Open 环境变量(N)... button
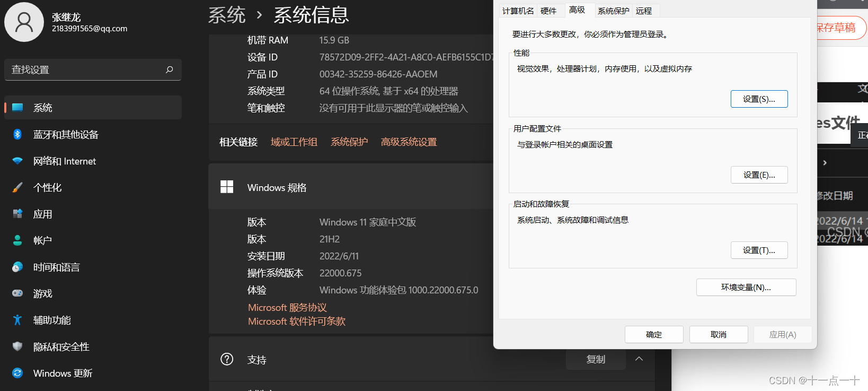The height and width of the screenshot is (391, 868). pos(746,288)
